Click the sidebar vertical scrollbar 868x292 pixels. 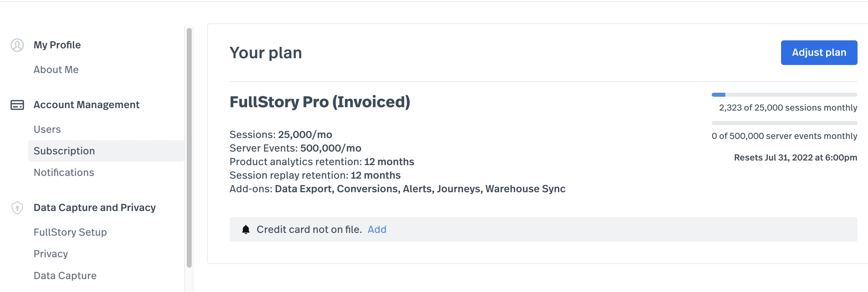point(189,148)
